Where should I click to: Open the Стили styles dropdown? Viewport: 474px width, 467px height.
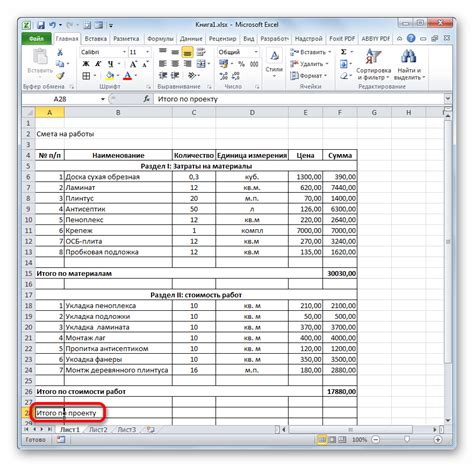274,64
